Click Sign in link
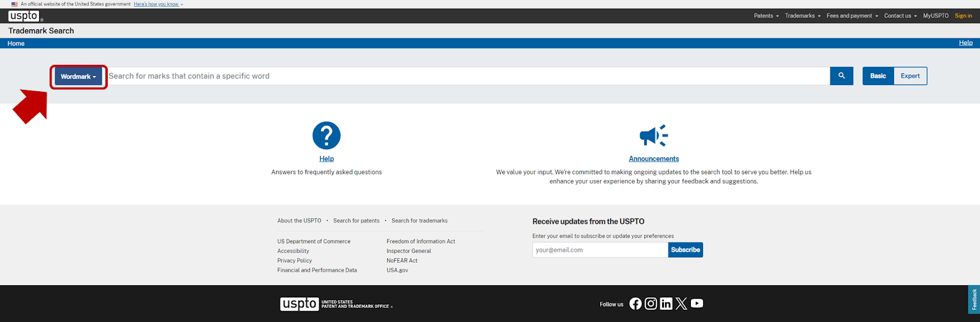 (x=963, y=16)
